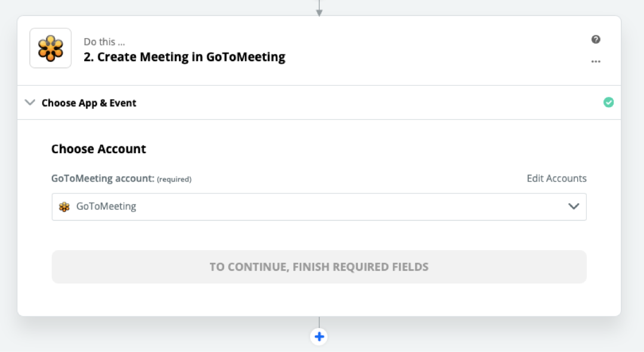The width and height of the screenshot is (644, 352).
Task: Click the GoToMeeting account field label
Action: click(103, 179)
